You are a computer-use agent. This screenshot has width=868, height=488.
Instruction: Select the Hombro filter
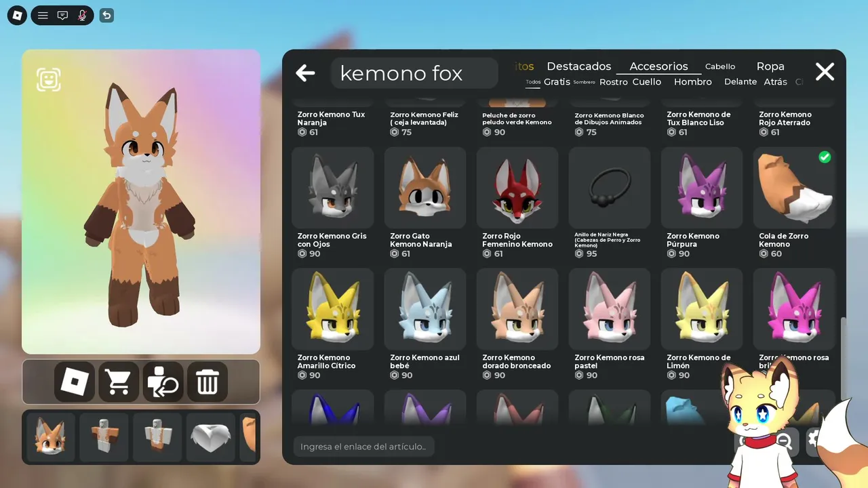693,81
